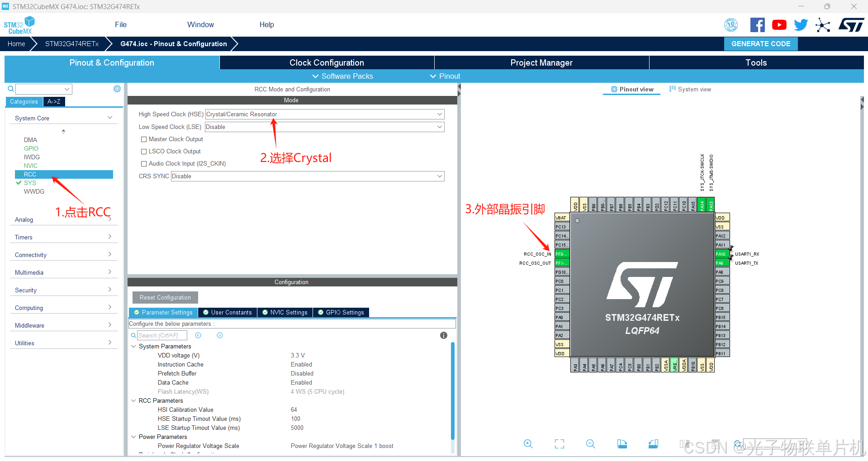Go to the STM32G474RETx breadcrumb

pyautogui.click(x=72, y=44)
